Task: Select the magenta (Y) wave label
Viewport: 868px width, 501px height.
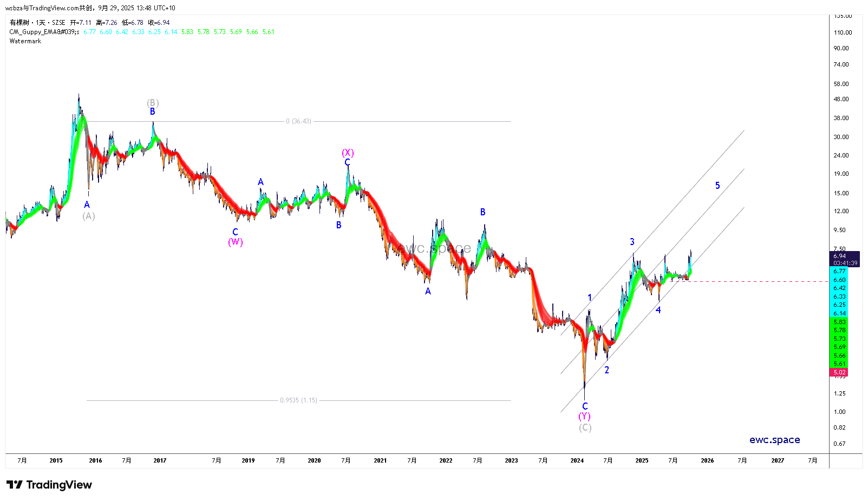Action: pyautogui.click(x=584, y=416)
